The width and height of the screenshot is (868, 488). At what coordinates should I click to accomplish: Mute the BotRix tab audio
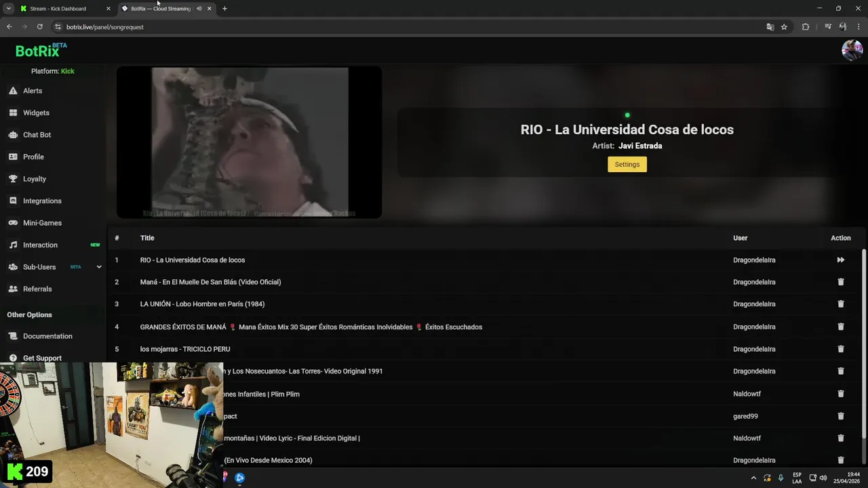[x=199, y=9]
